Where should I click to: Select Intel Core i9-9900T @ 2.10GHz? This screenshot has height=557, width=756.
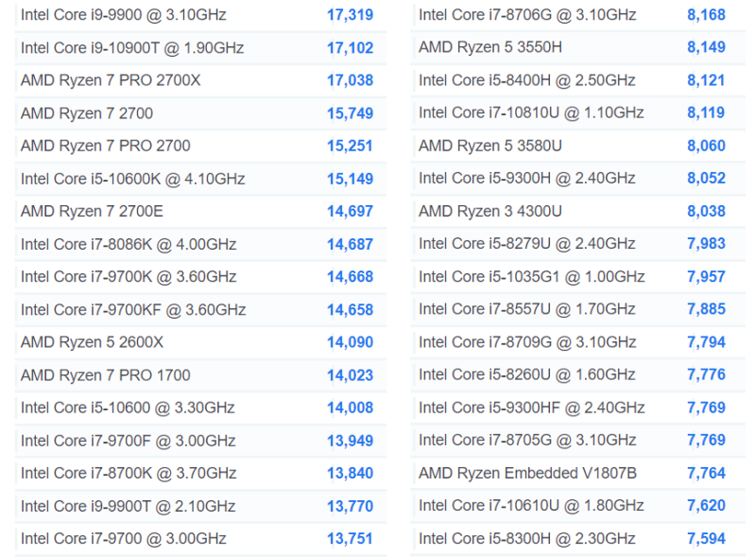[129, 506]
